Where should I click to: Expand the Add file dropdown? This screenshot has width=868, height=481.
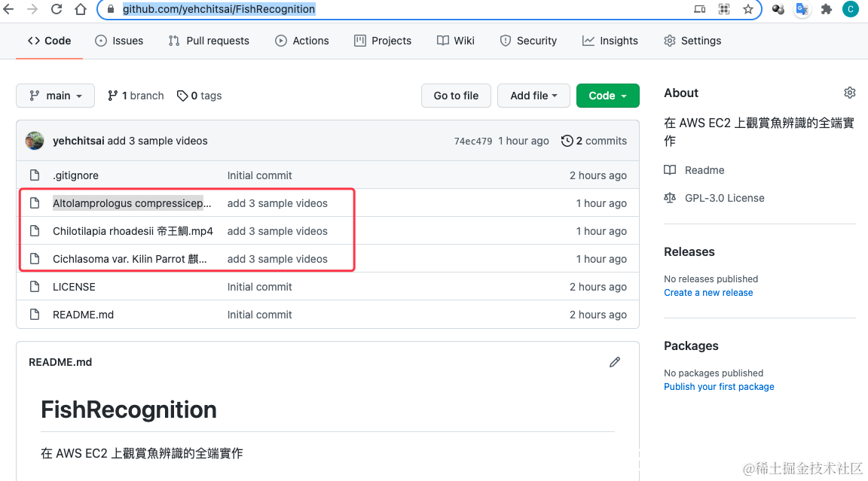pos(533,96)
